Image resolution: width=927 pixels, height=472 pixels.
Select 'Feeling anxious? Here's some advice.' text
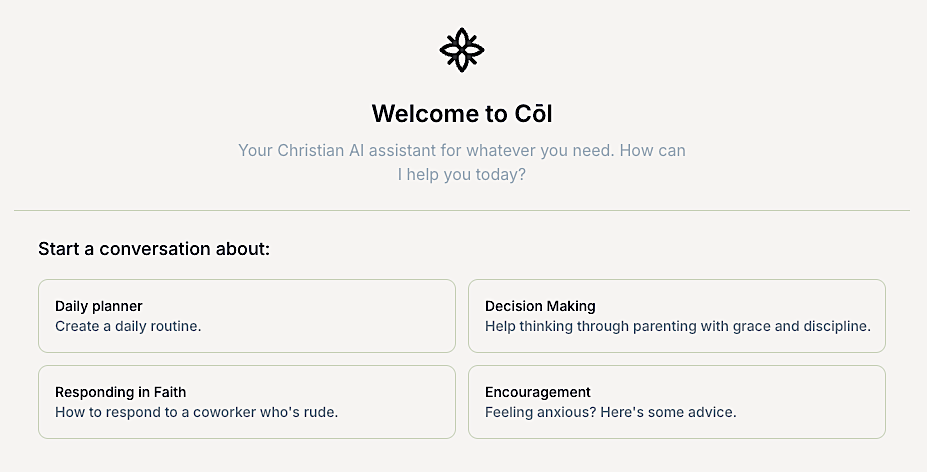(611, 412)
